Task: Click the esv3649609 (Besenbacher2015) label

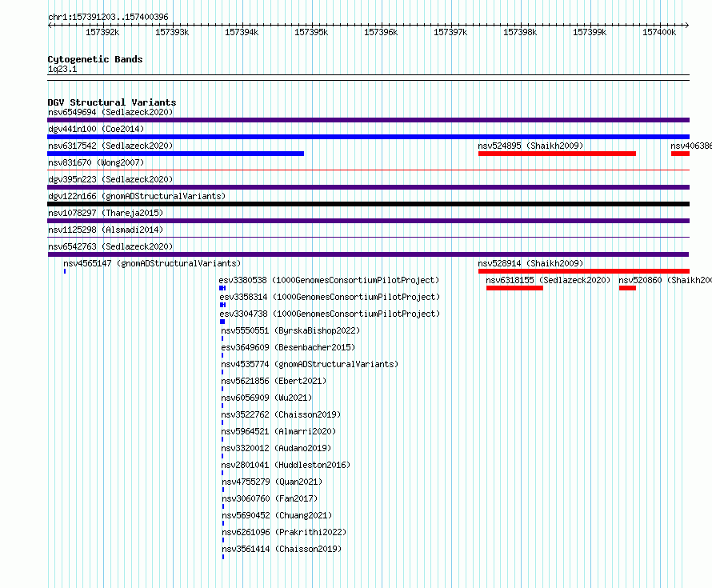Action: pos(288,347)
